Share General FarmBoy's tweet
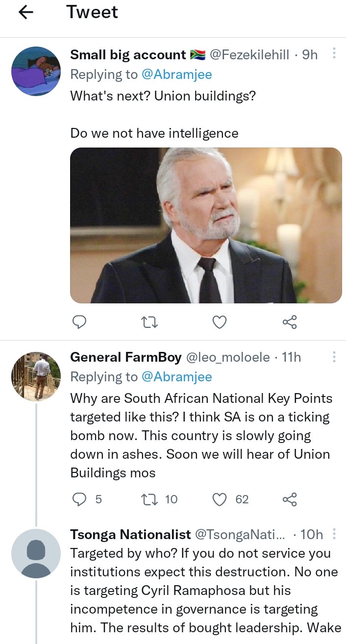This screenshot has width=346, height=644. [x=290, y=499]
